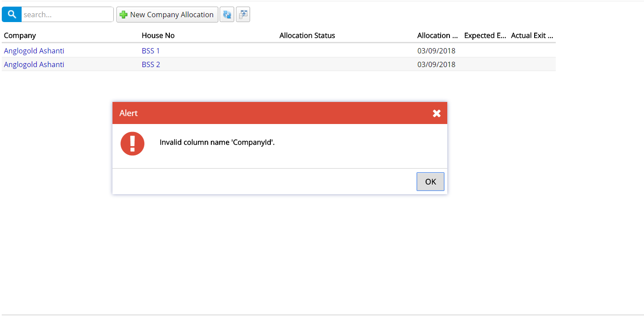Click the Actual Exit column header
This screenshot has height=316, width=644.
coord(532,35)
